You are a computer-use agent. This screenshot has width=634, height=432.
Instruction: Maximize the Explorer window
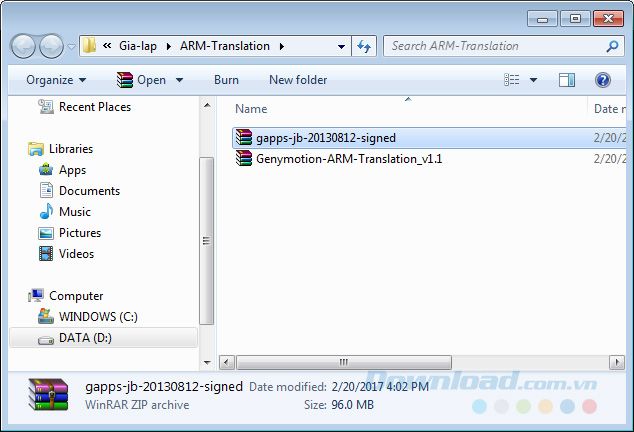[575, 19]
